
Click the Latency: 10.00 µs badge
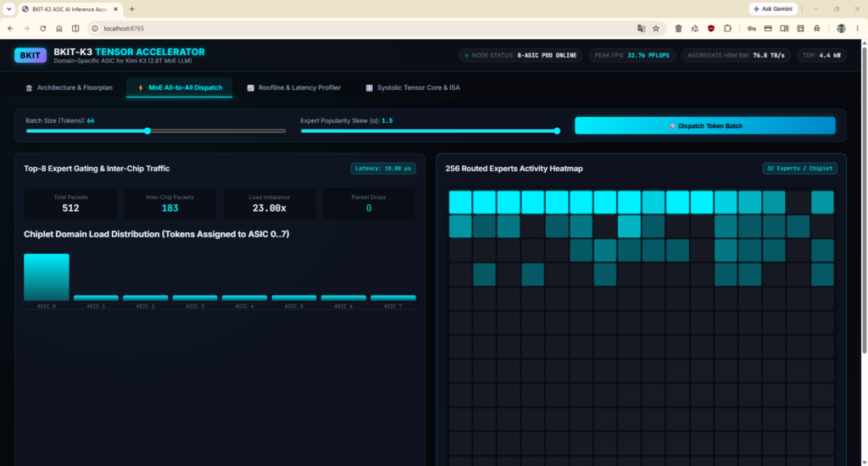point(383,169)
